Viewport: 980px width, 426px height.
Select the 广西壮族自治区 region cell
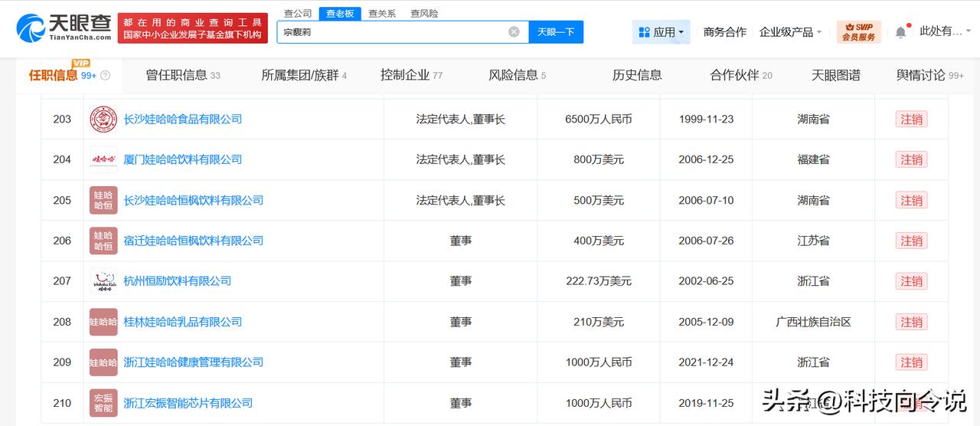pyautogui.click(x=813, y=322)
